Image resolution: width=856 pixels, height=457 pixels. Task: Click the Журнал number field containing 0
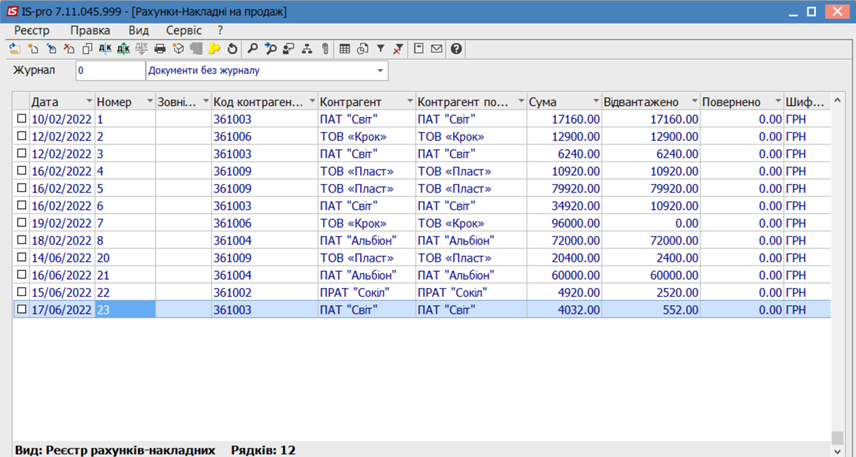click(x=110, y=70)
